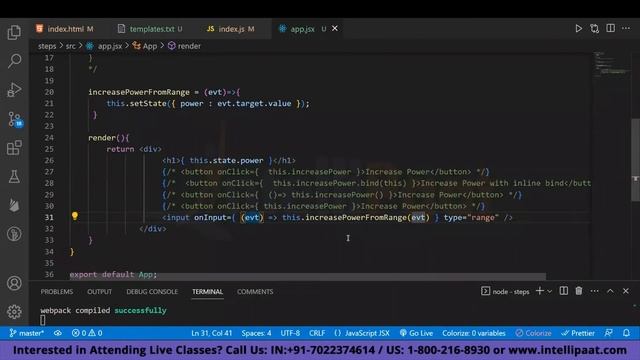Screen dimensions: 640x360
Task: Open the Search view in the activity bar
Action: [14, 61]
